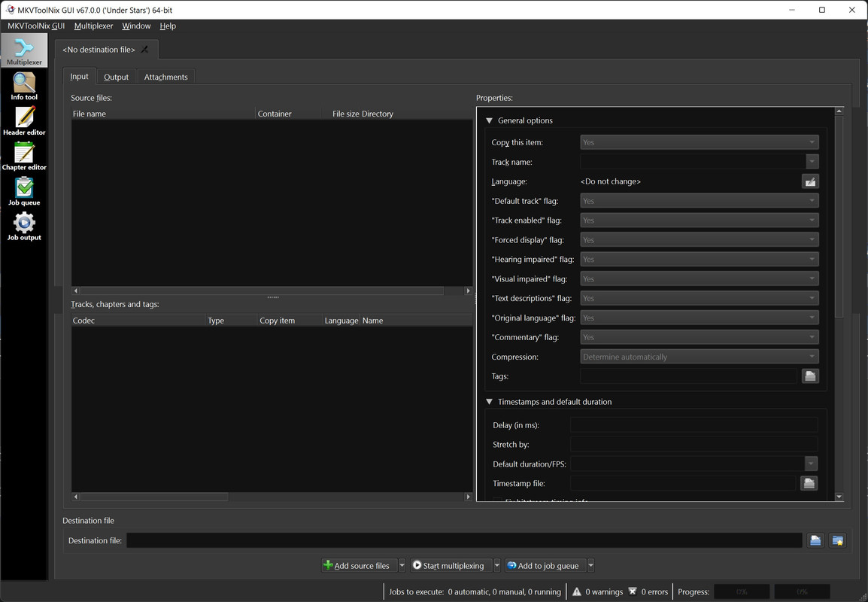This screenshot has width=868, height=602.
Task: Open the Chapter editor
Action: [24, 157]
